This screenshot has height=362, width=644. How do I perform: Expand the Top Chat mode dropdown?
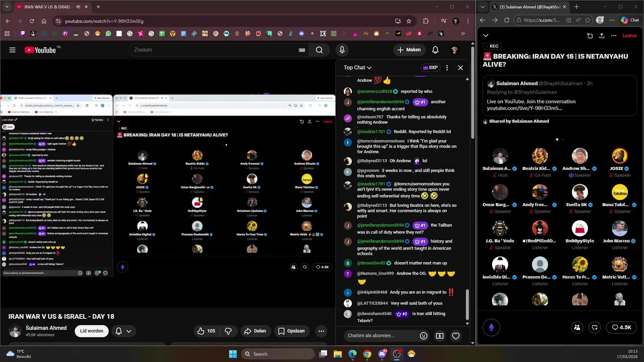[x=358, y=67]
